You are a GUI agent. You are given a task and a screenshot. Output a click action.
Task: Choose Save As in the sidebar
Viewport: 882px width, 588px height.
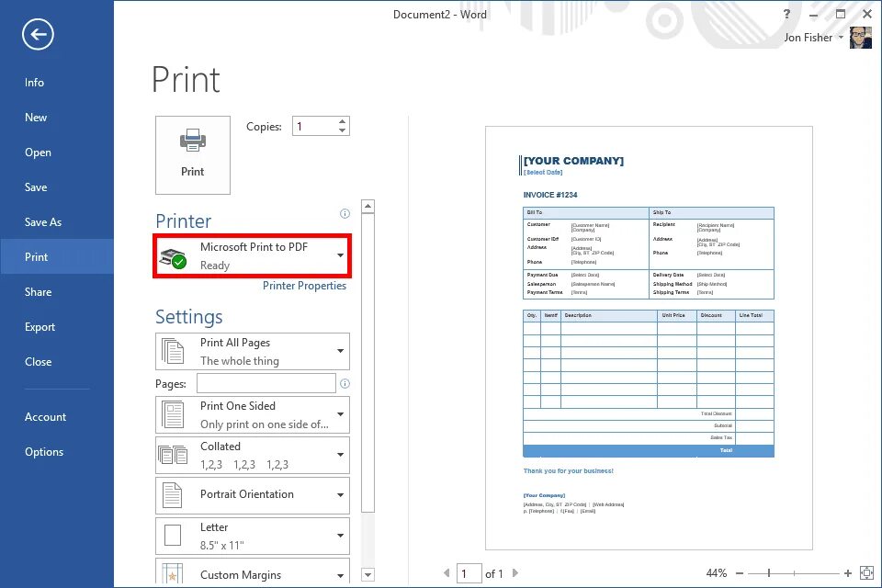(43, 221)
